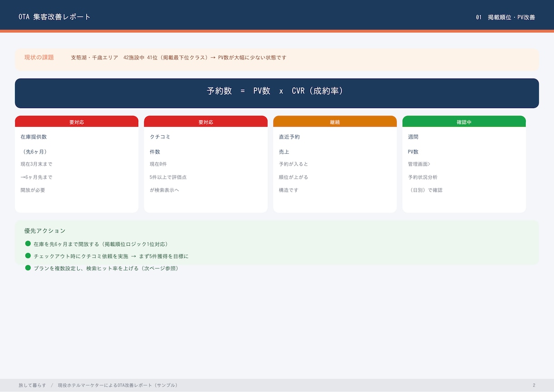Screen dimensions: 554x392
Task: Click the "旅して暮らす" footer text
Action: [x=32, y=385]
